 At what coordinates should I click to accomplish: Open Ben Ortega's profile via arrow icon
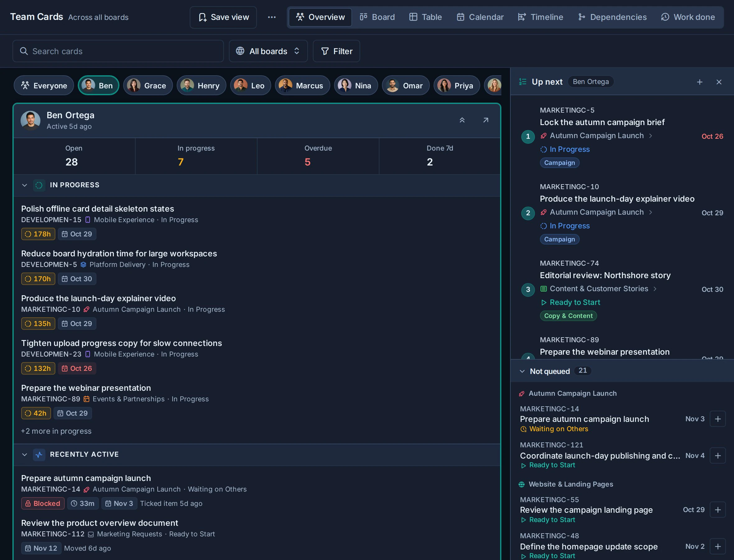tap(486, 120)
